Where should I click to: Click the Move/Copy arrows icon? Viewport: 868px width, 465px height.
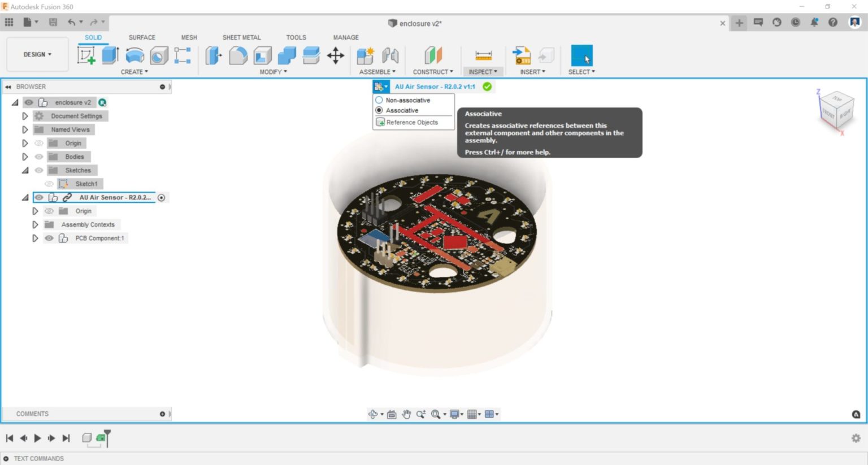(336, 55)
